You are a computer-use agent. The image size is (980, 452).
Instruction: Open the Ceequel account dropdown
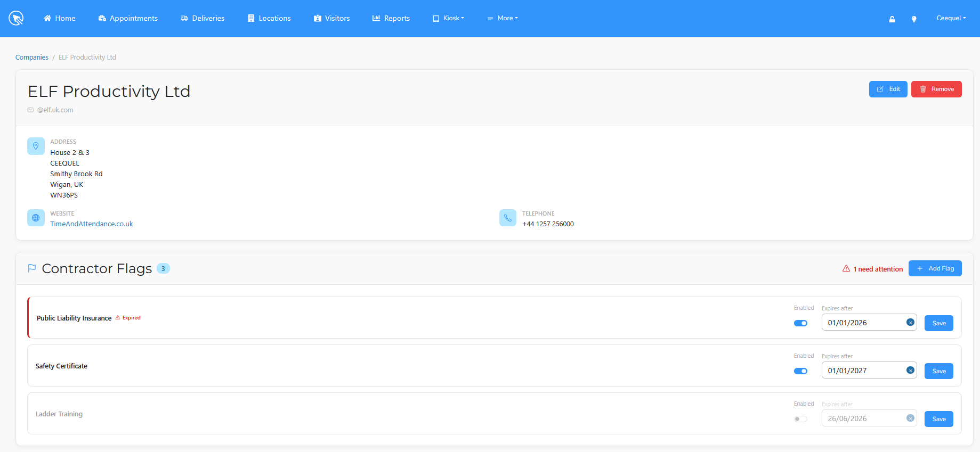[951, 18]
